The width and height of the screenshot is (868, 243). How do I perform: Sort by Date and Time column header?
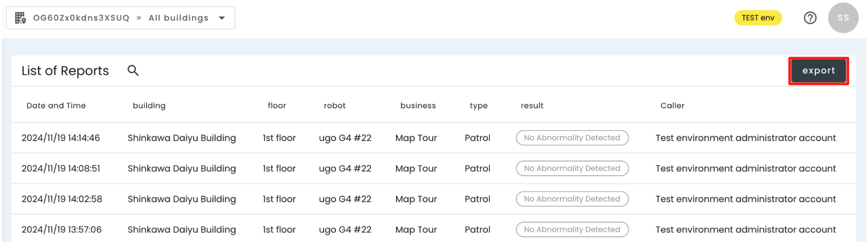56,105
